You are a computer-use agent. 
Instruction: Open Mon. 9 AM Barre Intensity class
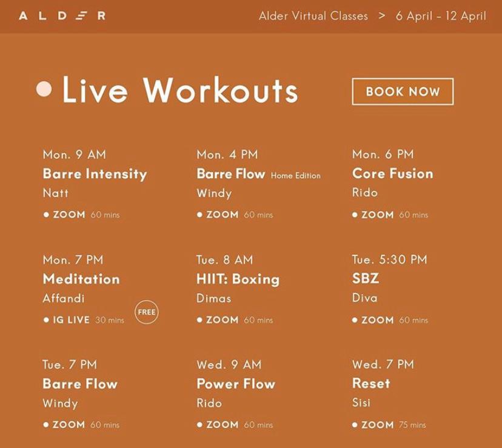[x=95, y=174]
